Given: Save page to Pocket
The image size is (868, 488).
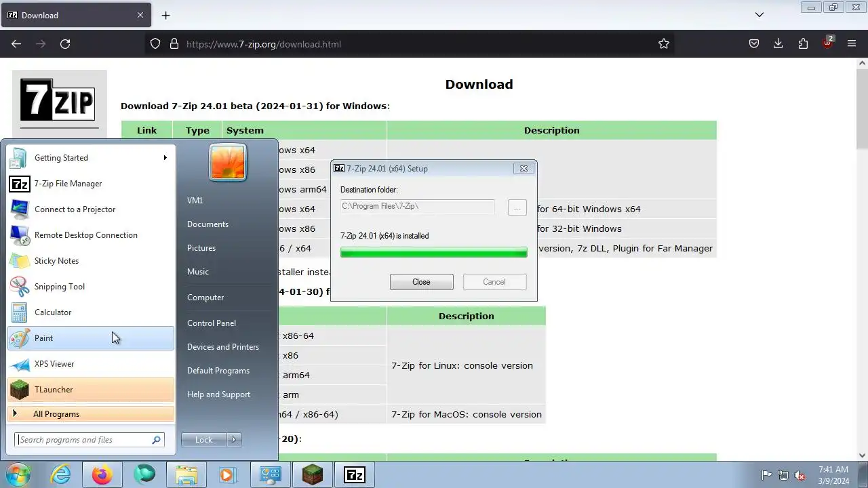Looking at the screenshot, I should click(x=754, y=44).
